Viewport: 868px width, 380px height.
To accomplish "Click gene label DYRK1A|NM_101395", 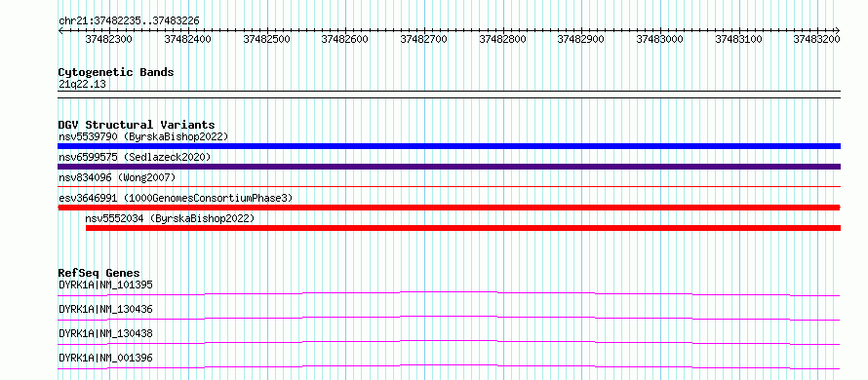I will [x=105, y=285].
